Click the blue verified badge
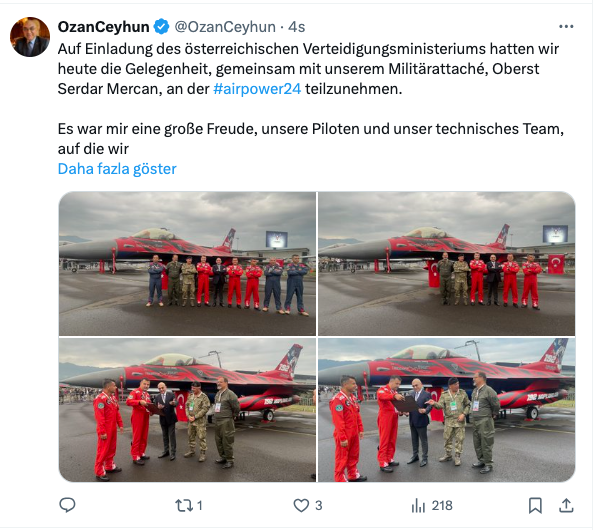 [162, 27]
